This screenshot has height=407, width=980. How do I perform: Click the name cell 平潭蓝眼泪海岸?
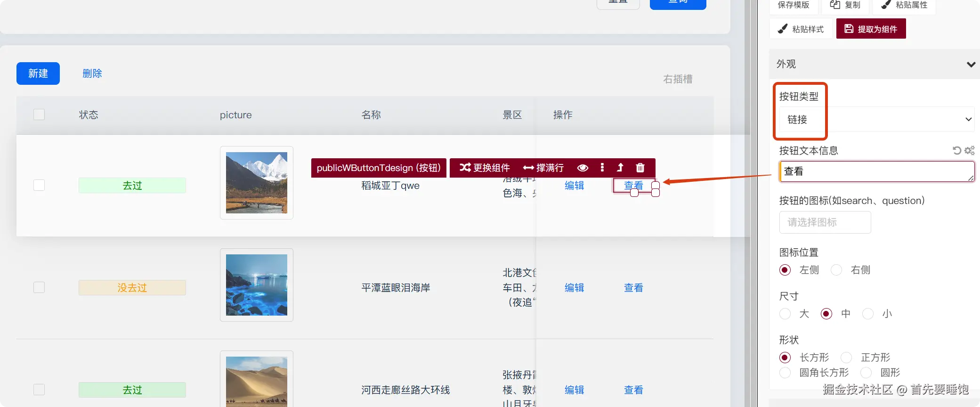pos(396,288)
